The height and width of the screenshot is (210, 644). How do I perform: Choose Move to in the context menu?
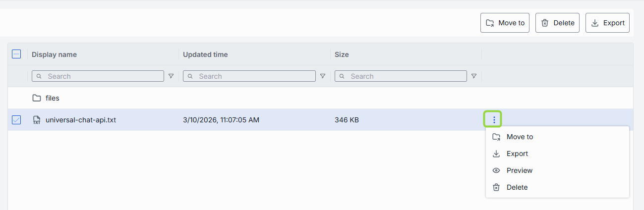tap(520, 137)
